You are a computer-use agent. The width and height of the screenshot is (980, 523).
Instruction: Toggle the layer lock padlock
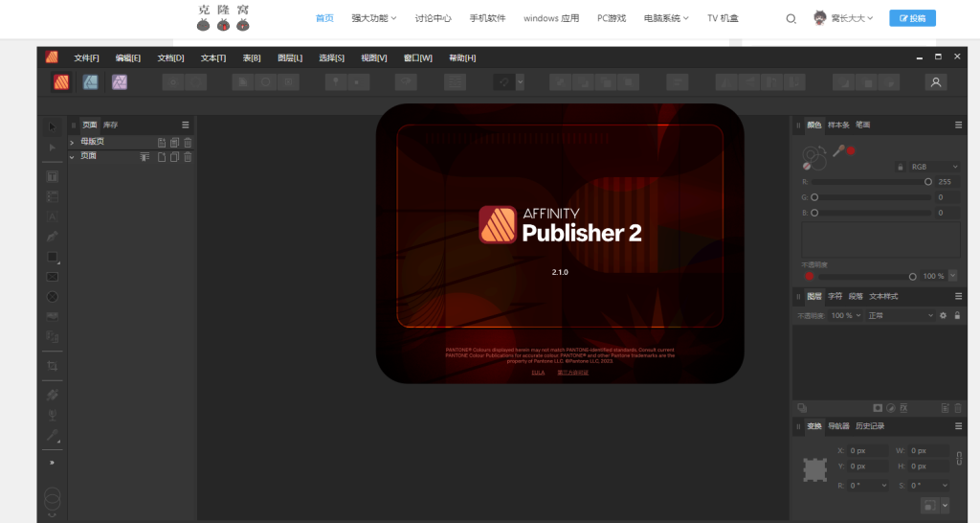tap(957, 315)
